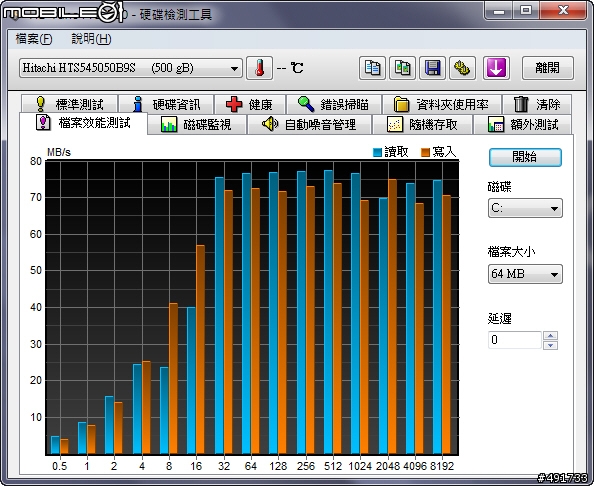This screenshot has height=486, width=594.
Task: Click the 0.5 x-axis label
Action: [x=59, y=466]
